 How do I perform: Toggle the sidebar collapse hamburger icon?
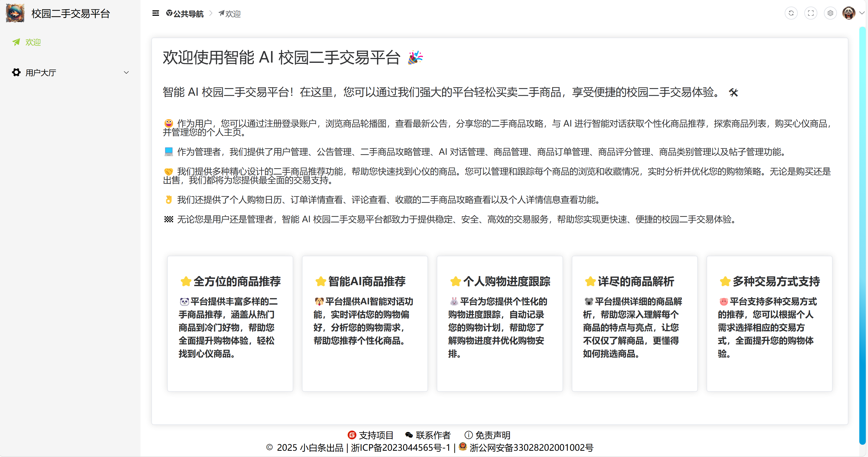155,14
